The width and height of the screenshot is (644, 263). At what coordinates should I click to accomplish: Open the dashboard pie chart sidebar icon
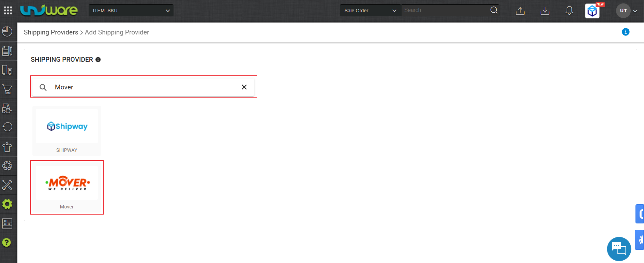[x=7, y=32]
